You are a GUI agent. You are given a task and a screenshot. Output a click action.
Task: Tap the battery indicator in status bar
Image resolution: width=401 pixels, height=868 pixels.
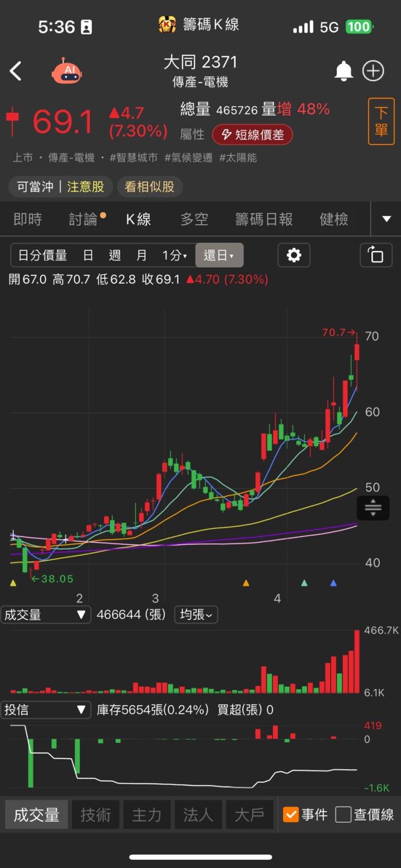click(x=359, y=27)
